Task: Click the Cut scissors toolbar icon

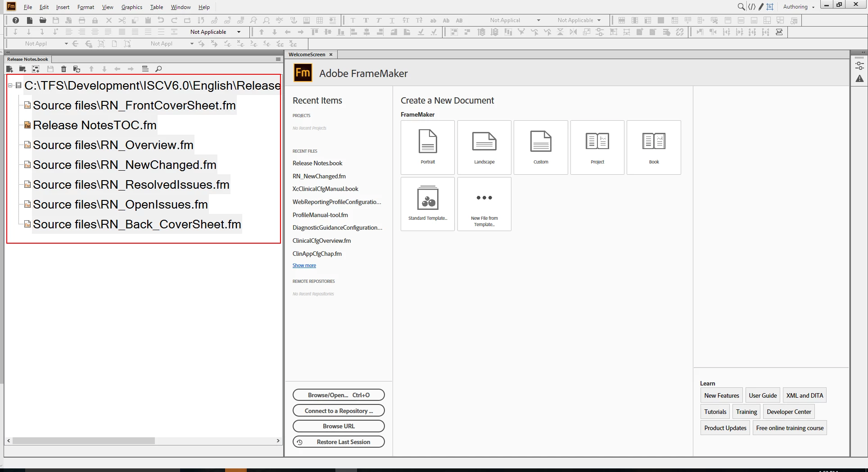Action: [122, 20]
